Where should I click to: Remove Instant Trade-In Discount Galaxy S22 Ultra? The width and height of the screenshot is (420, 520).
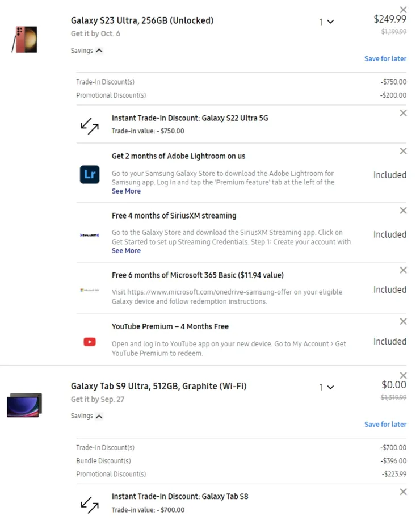coord(403,113)
